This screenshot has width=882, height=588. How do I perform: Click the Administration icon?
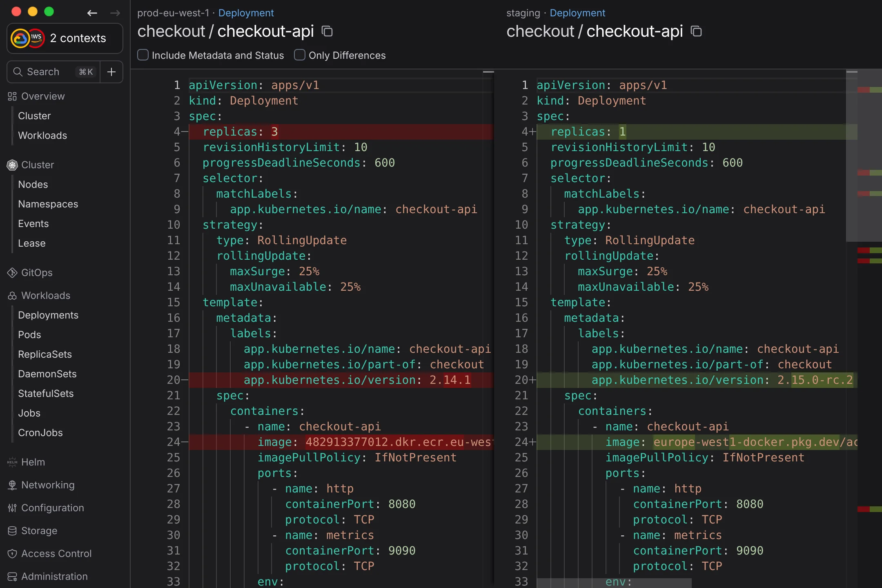point(12,577)
